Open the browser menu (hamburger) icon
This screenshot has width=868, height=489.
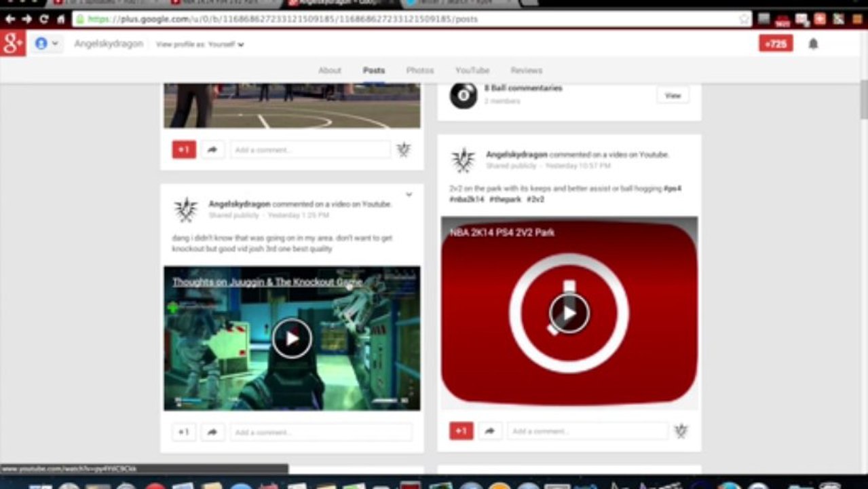click(x=858, y=19)
